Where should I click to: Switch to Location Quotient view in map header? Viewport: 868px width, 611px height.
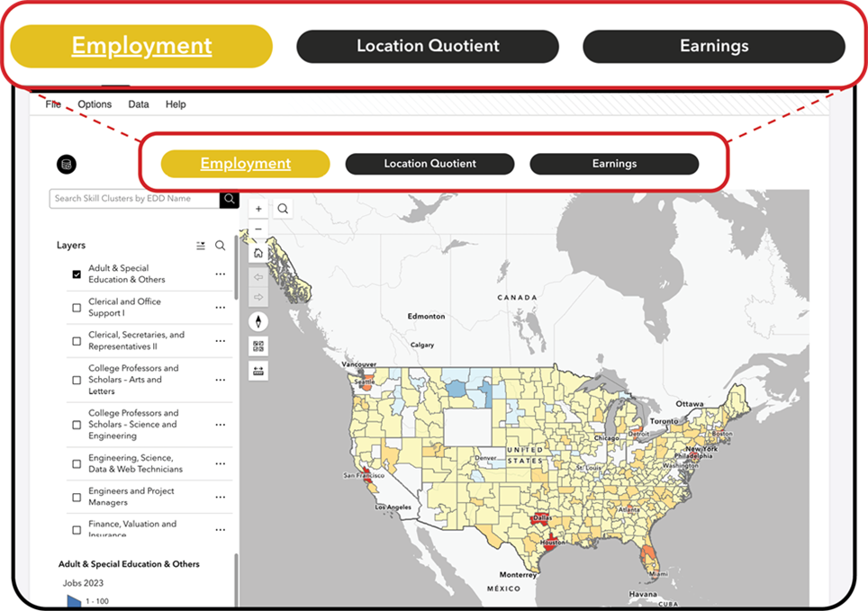[x=429, y=164]
